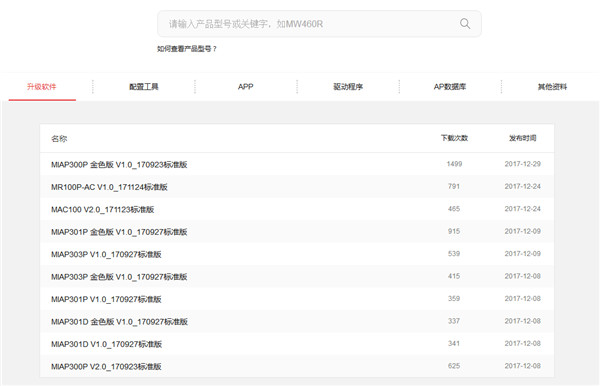Focus the product model search field
The width and height of the screenshot is (600, 386).
point(319,24)
